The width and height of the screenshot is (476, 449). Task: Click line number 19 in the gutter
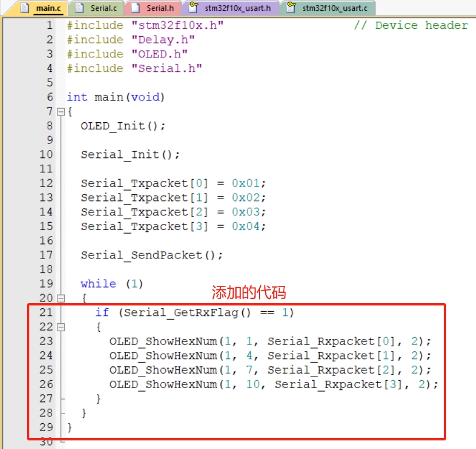coord(46,284)
